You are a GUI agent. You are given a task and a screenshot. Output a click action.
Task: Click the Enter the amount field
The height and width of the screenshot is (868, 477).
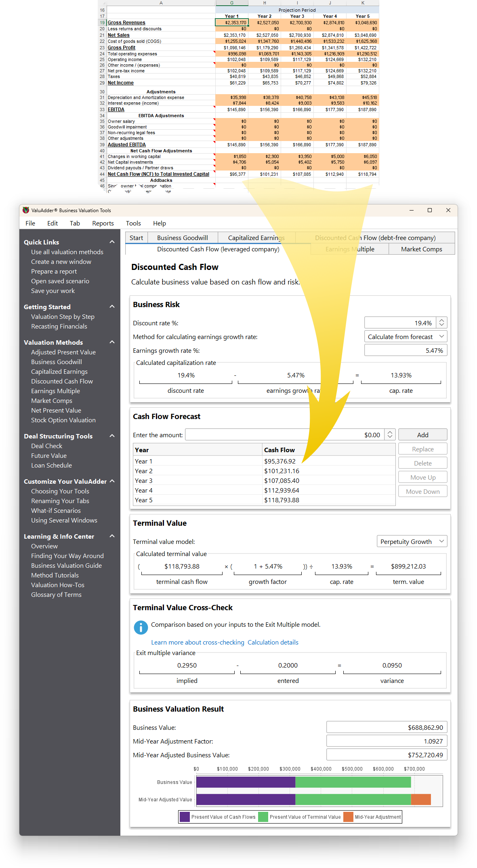click(x=285, y=434)
